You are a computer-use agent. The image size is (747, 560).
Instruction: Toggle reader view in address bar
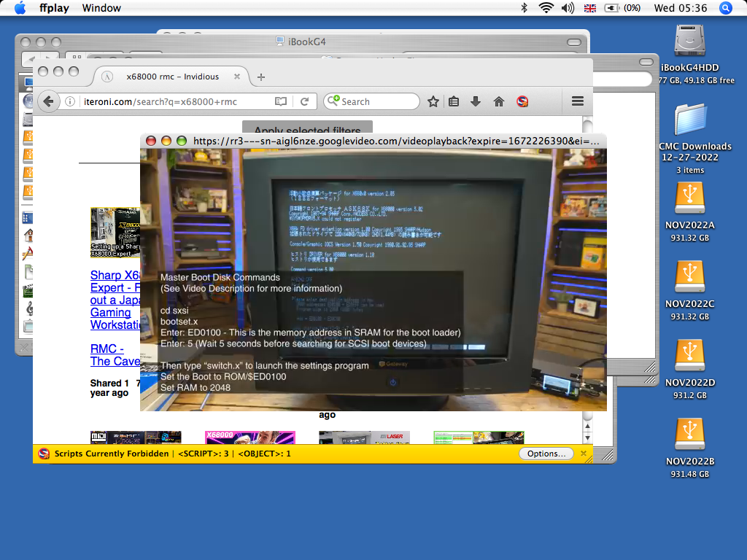(x=281, y=101)
